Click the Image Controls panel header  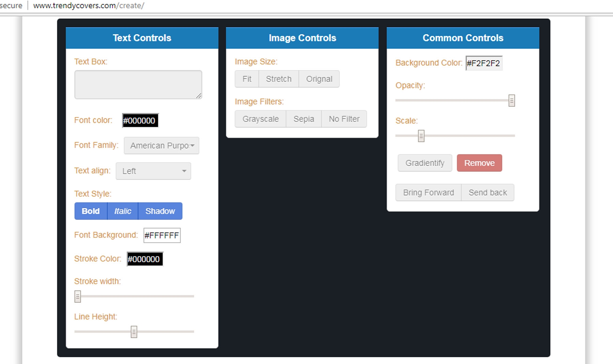302,38
